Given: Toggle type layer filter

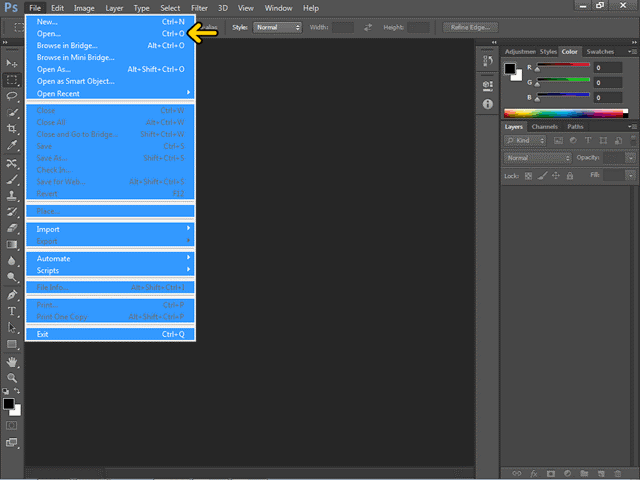Looking at the screenshot, I should [x=588, y=141].
